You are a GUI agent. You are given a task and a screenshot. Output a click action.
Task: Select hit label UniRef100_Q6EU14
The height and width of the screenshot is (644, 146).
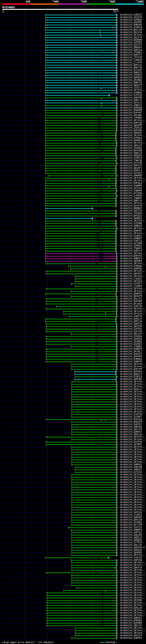tap(131, 50)
